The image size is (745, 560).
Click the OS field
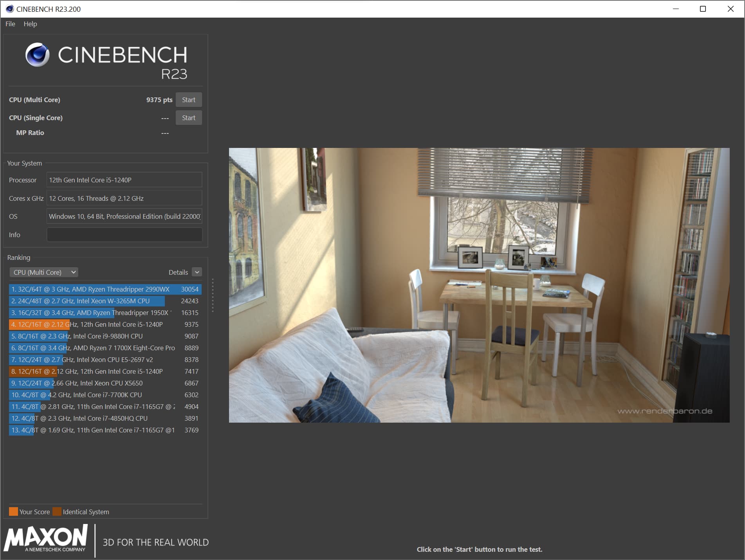[124, 216]
